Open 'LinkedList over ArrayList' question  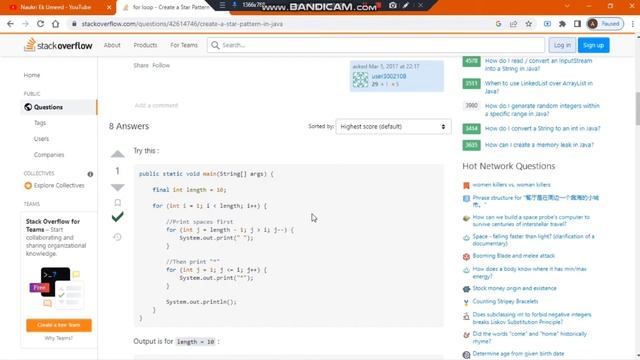tap(539, 87)
